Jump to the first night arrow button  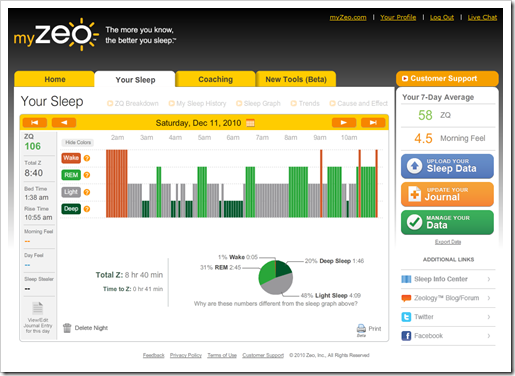click(x=34, y=123)
